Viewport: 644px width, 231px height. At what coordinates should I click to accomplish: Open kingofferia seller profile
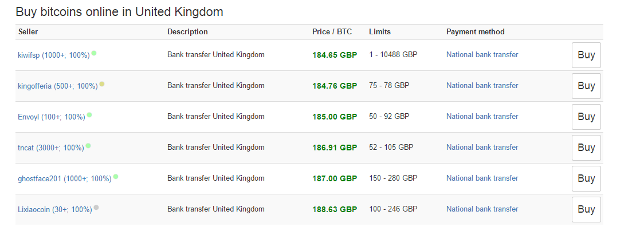pos(58,86)
